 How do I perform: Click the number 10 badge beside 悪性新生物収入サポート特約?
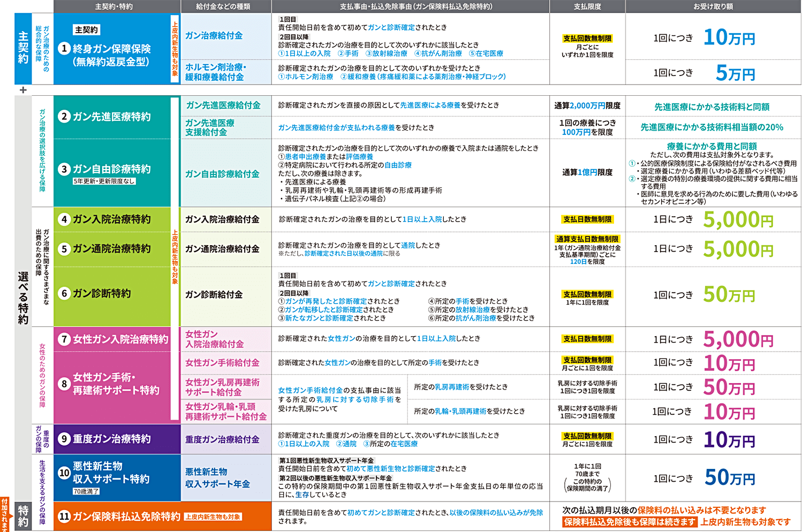point(64,473)
